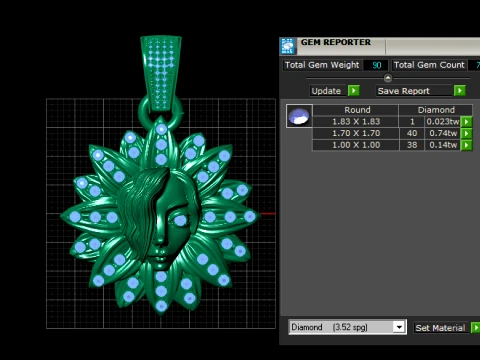Click the GEM REPORTER title text
The image size is (480, 360).
pyautogui.click(x=336, y=42)
